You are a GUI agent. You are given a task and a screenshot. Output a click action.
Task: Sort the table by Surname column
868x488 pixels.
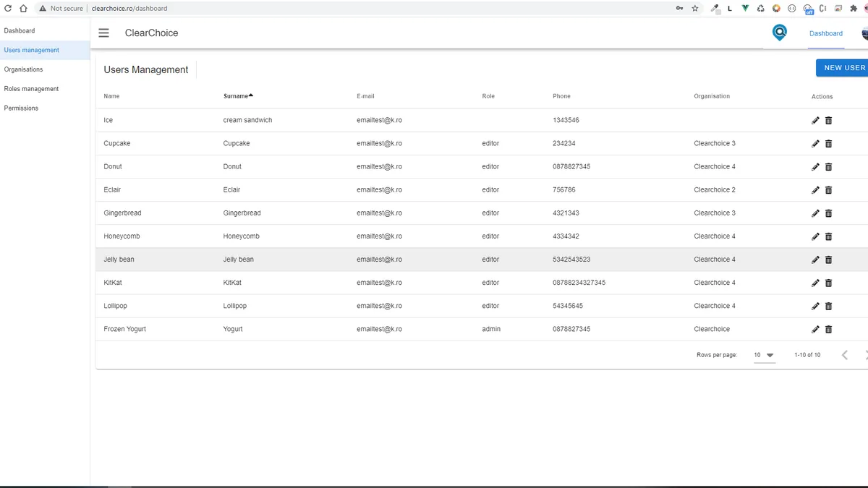pos(238,96)
